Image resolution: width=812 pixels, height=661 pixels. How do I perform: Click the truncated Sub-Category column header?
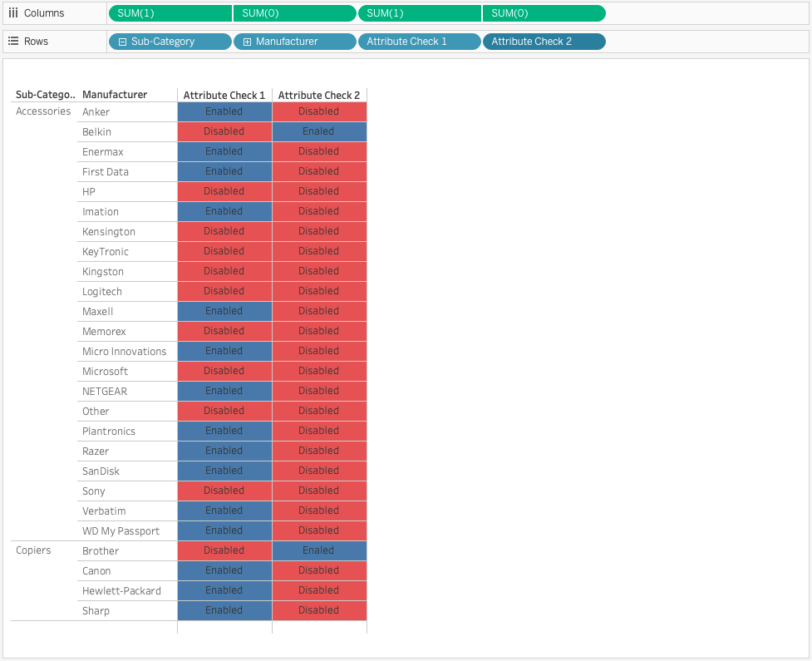[x=45, y=96]
